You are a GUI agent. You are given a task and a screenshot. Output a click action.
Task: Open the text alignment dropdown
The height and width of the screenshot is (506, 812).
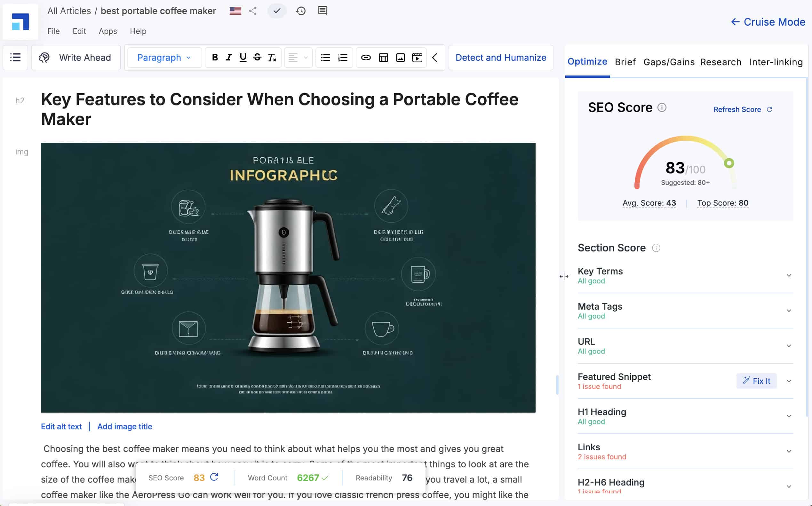click(x=298, y=58)
